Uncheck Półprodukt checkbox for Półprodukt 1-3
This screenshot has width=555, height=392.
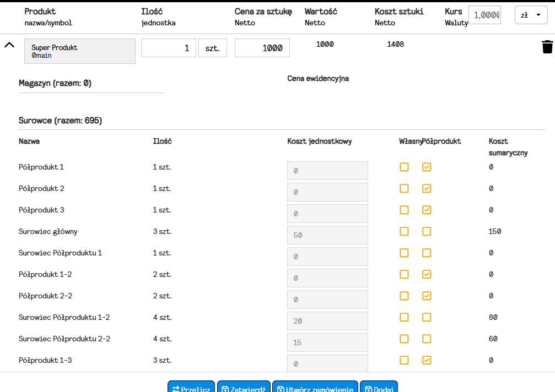pos(427,360)
